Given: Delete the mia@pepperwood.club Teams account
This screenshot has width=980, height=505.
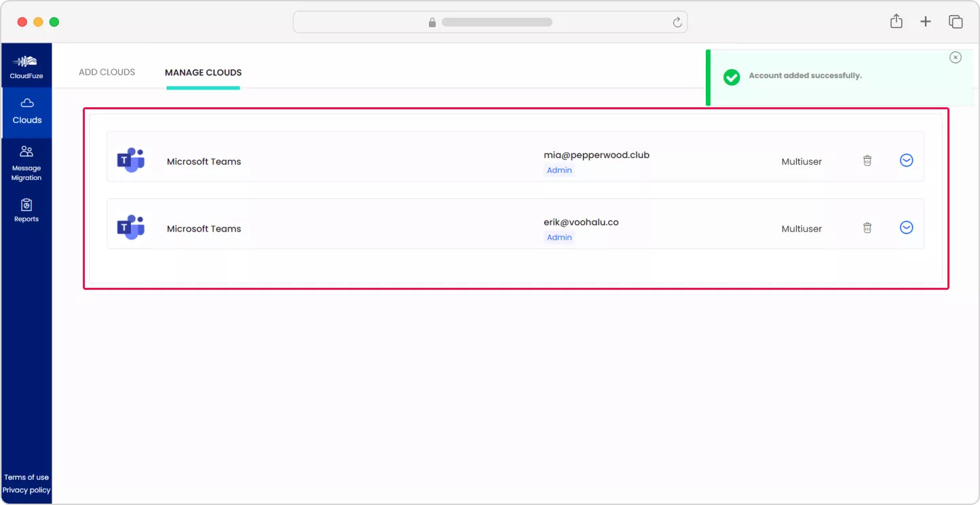Looking at the screenshot, I should [867, 161].
